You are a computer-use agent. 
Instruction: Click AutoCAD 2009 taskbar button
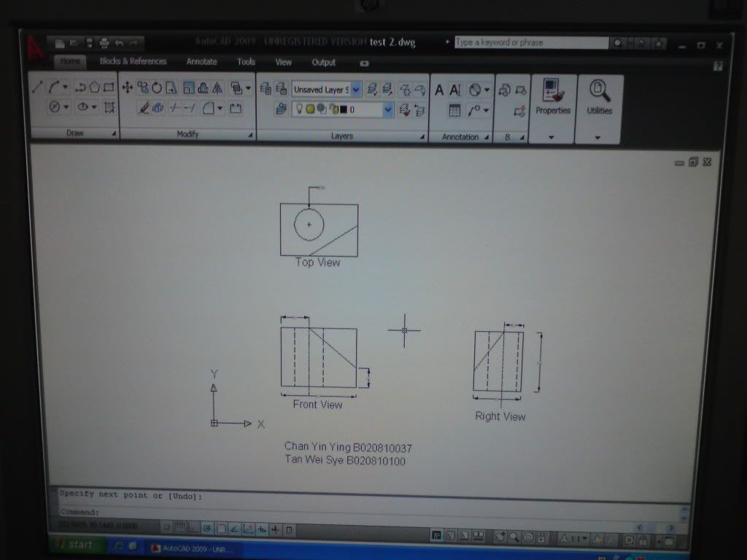click(x=193, y=549)
